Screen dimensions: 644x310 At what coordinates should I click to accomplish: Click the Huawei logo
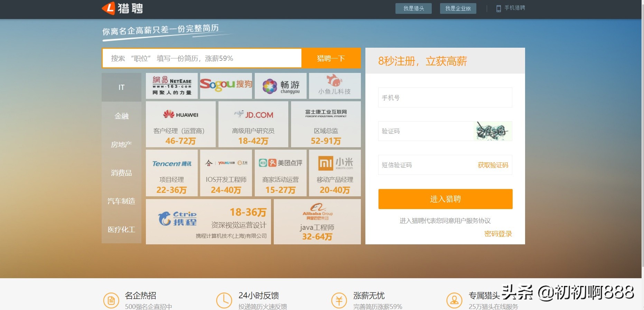pyautogui.click(x=181, y=114)
